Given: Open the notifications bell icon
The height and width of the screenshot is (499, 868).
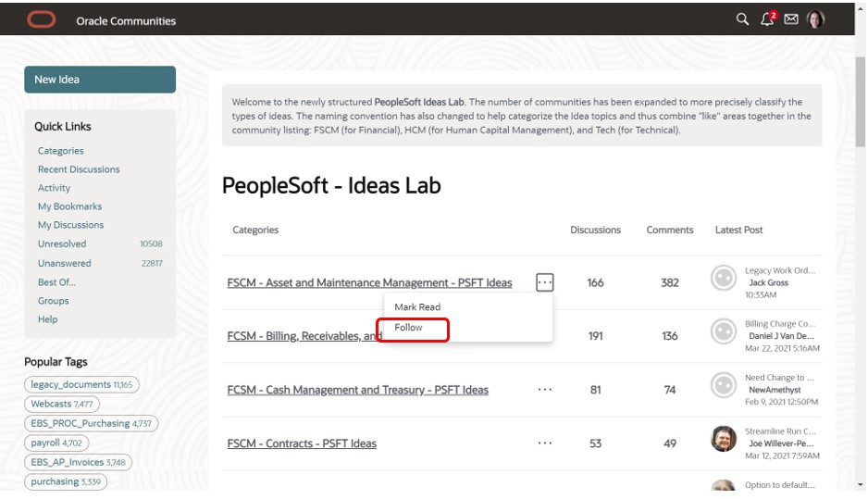Looking at the screenshot, I should 767,19.
